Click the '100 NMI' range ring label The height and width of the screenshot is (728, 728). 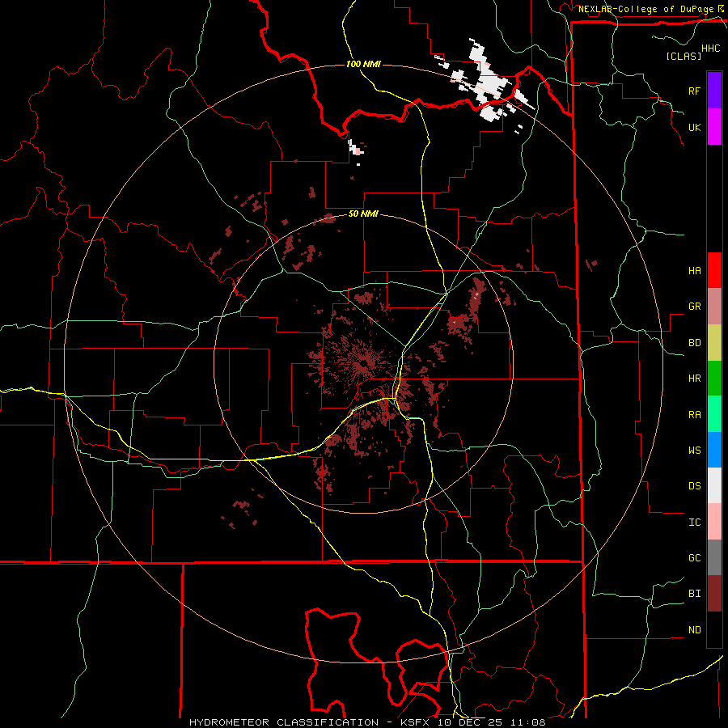pos(363,64)
